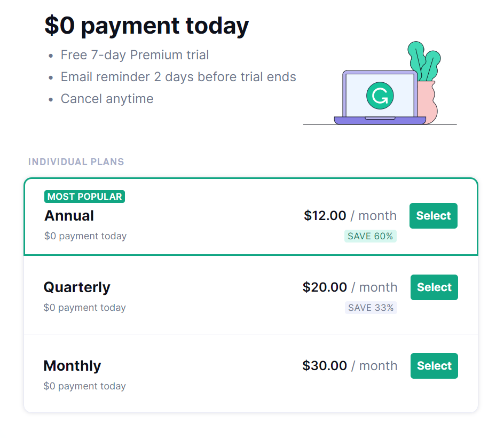Click the MOST POPULAR badge
This screenshot has height=438, width=504.
point(84,197)
